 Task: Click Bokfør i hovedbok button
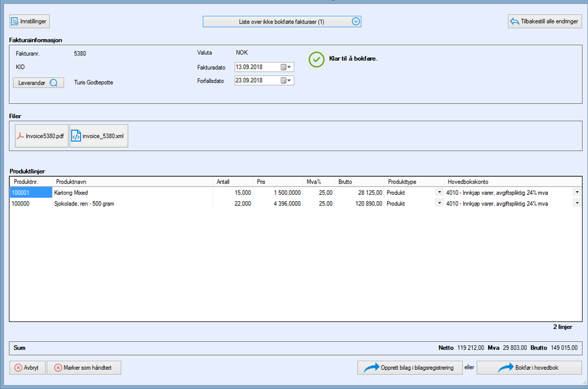[529, 368]
